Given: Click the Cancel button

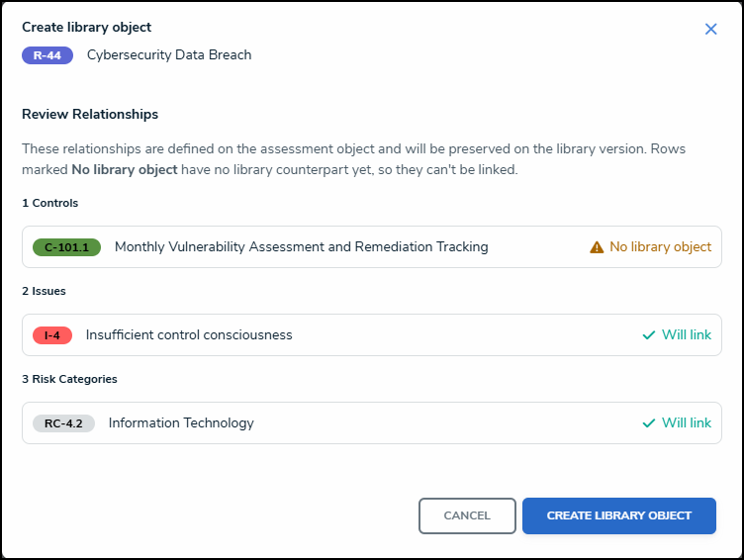Looking at the screenshot, I should (467, 515).
